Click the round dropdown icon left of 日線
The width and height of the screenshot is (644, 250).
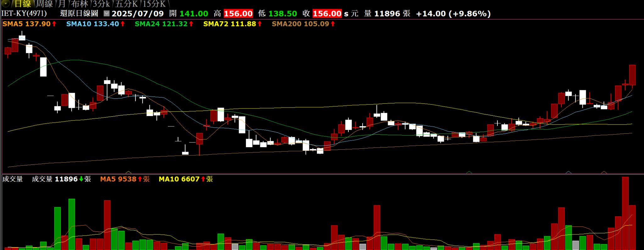tap(5, 4)
